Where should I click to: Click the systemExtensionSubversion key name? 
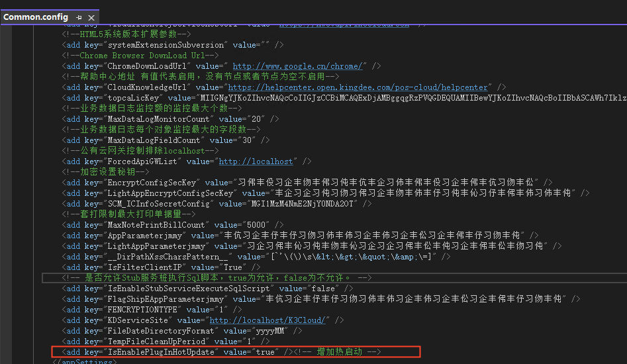click(x=164, y=45)
